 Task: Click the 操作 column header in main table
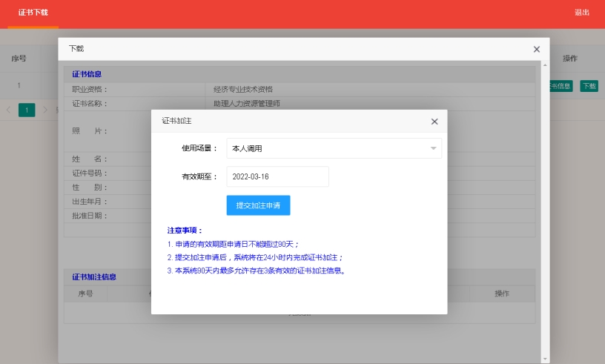[570, 59]
